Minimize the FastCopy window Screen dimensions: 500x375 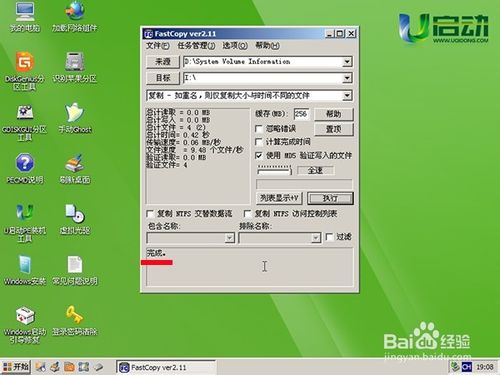[x=329, y=34]
